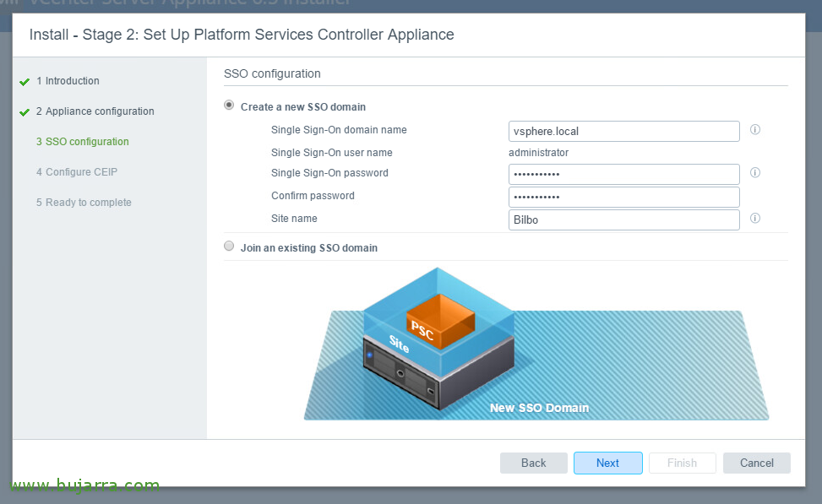The height and width of the screenshot is (504, 822).
Task: Click the green checkmark next to Appliance configuration
Action: [24, 112]
